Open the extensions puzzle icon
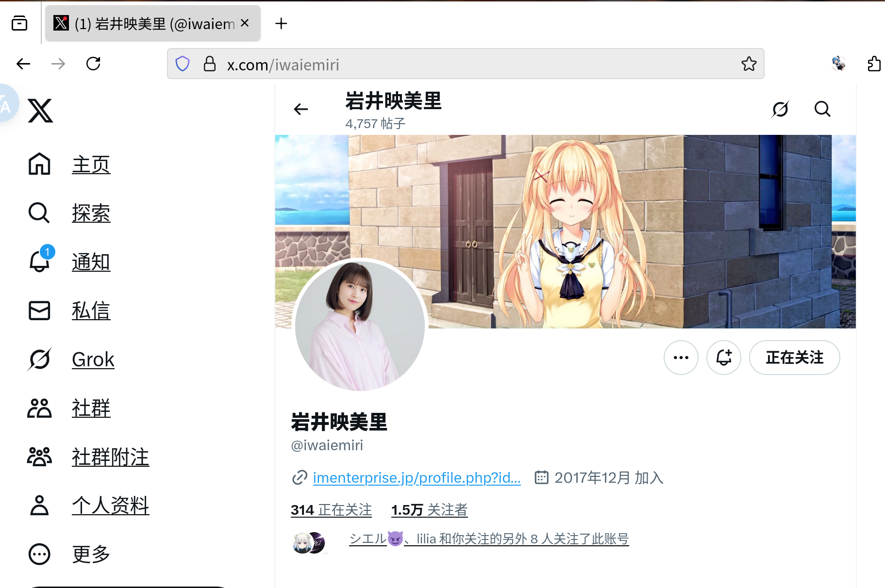The width and height of the screenshot is (885, 588). (x=874, y=64)
